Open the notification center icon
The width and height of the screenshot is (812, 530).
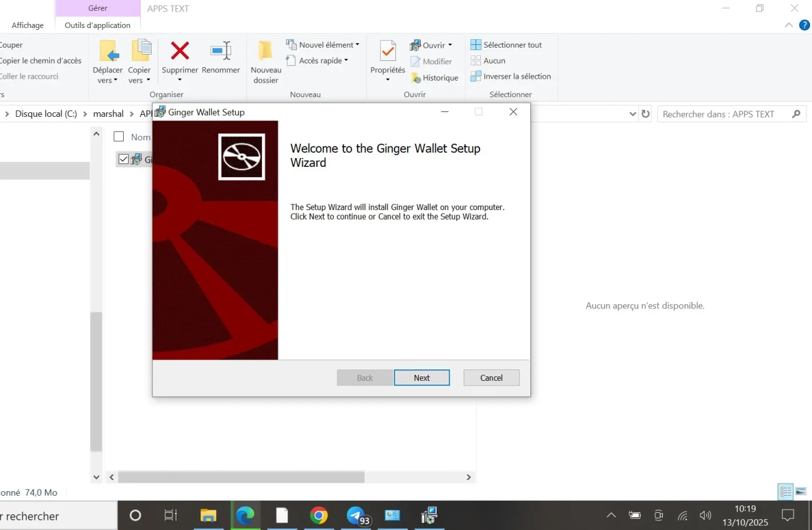point(788,515)
